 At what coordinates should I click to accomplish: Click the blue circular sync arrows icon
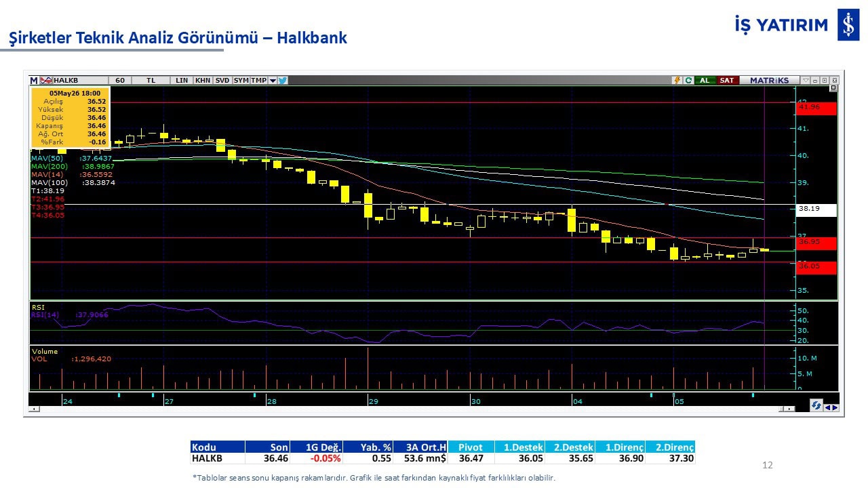(x=816, y=405)
